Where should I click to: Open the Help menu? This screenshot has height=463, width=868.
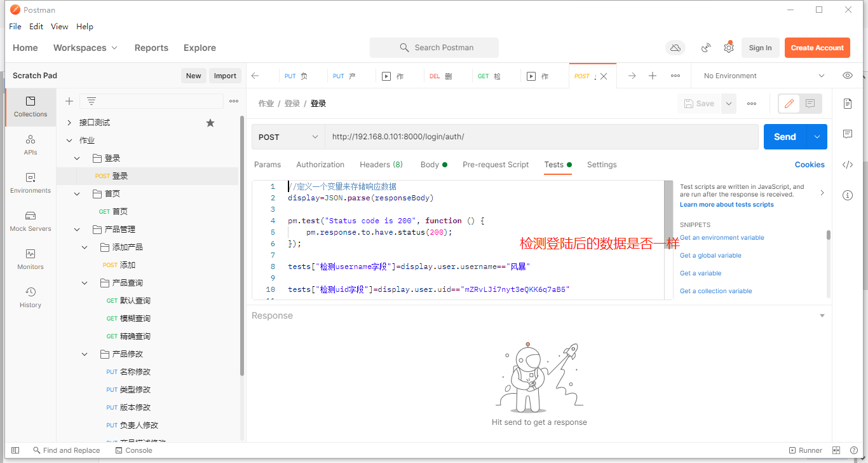(x=85, y=27)
